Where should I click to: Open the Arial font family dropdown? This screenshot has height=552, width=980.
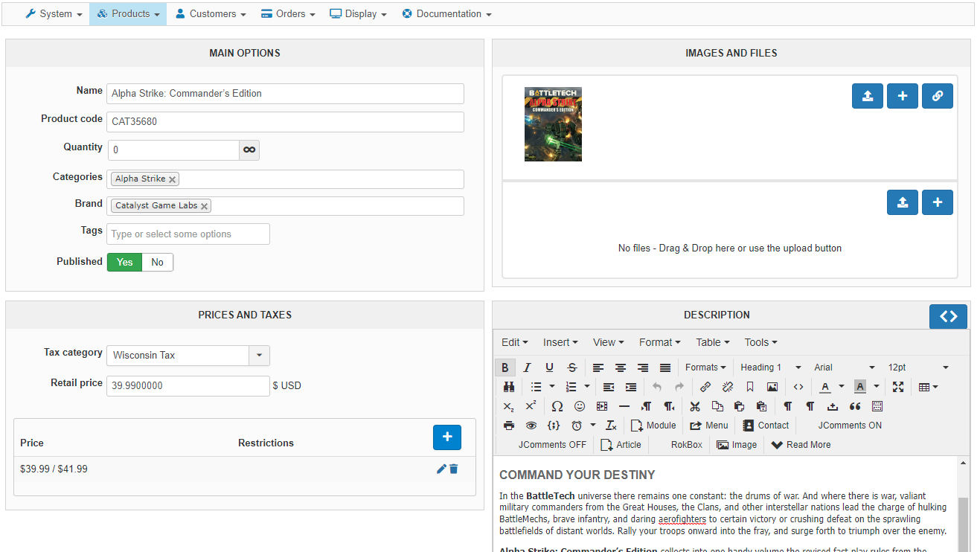(x=845, y=368)
